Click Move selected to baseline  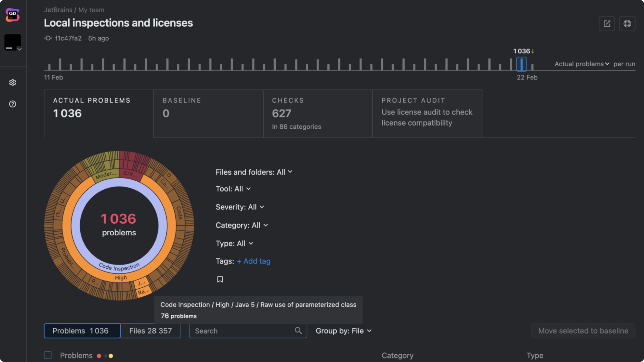(x=583, y=330)
